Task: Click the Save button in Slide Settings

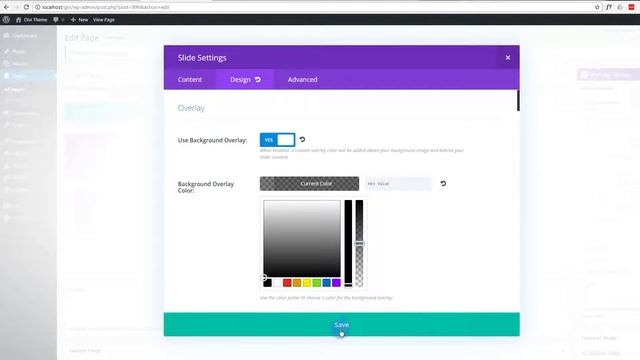Action: click(x=342, y=324)
